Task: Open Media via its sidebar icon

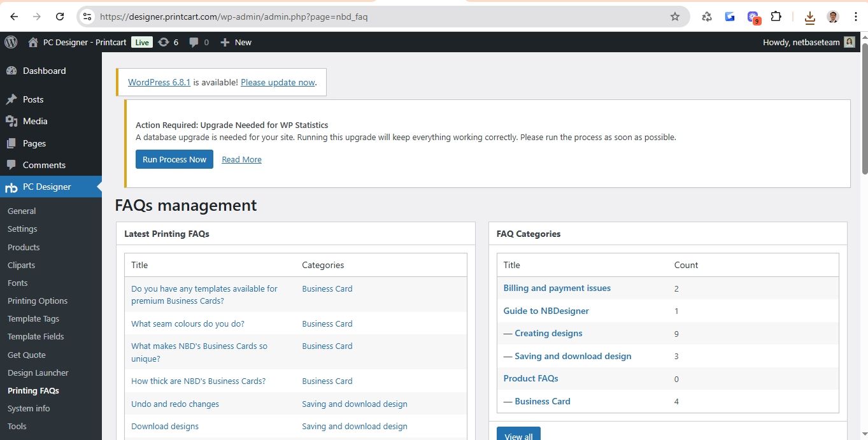Action: pos(14,121)
